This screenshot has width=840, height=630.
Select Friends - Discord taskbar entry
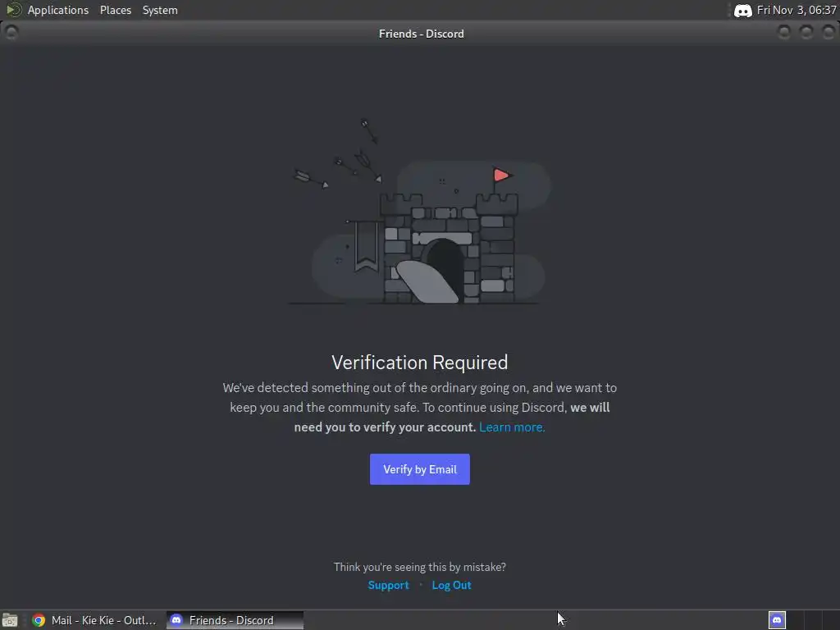[x=235, y=620]
